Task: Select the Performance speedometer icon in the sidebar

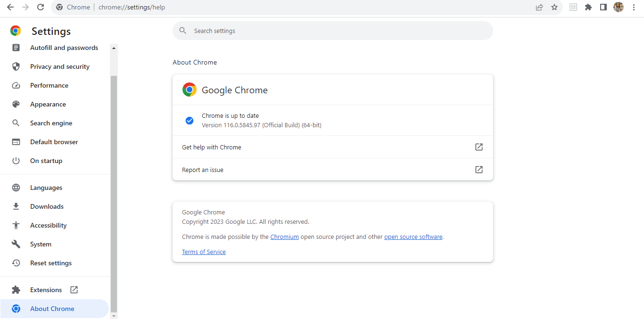Action: pos(16,85)
